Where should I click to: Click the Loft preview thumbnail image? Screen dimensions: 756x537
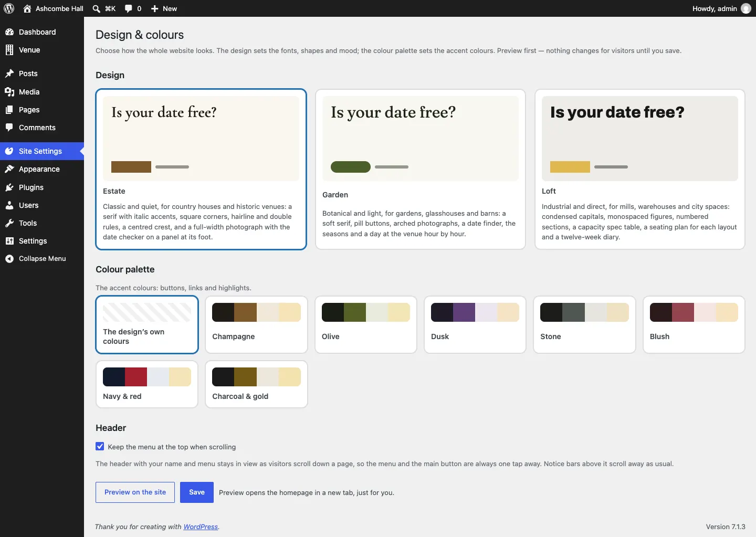click(640, 139)
